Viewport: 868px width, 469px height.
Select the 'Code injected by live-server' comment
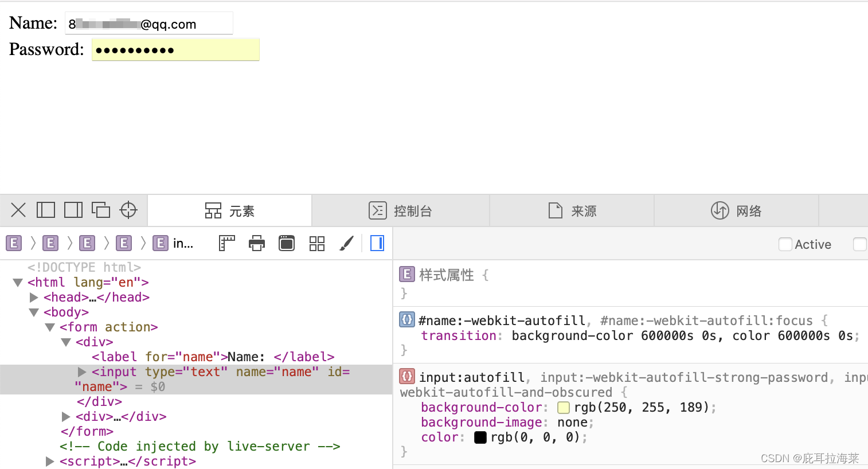pyautogui.click(x=200, y=447)
